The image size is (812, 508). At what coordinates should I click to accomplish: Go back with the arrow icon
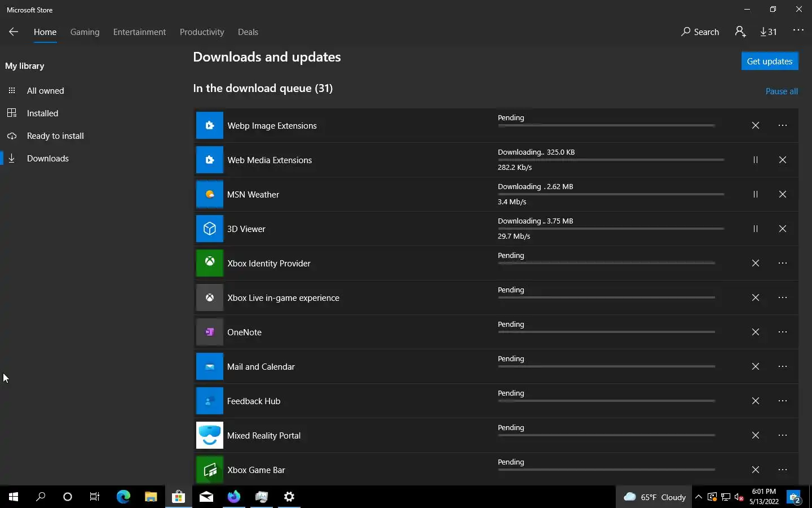click(14, 32)
